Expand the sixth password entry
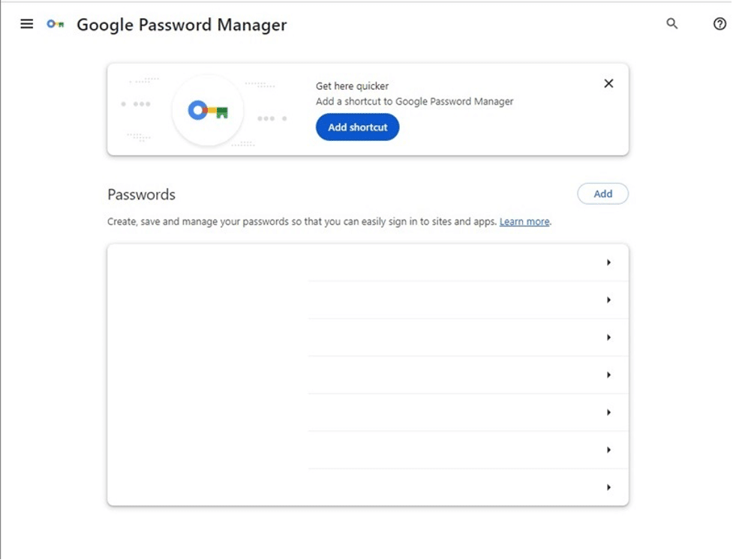 pyautogui.click(x=610, y=450)
